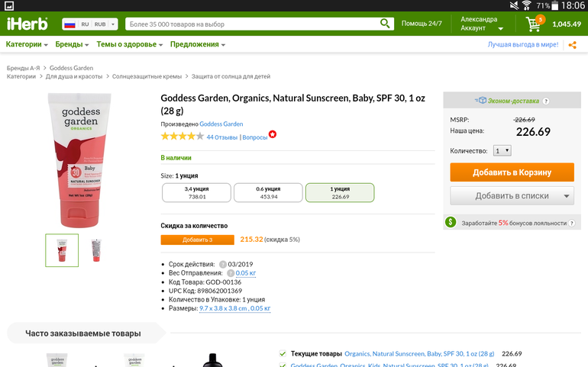Open the shopping cart icon
Viewport: 588px width, 367px height.
pos(533,24)
